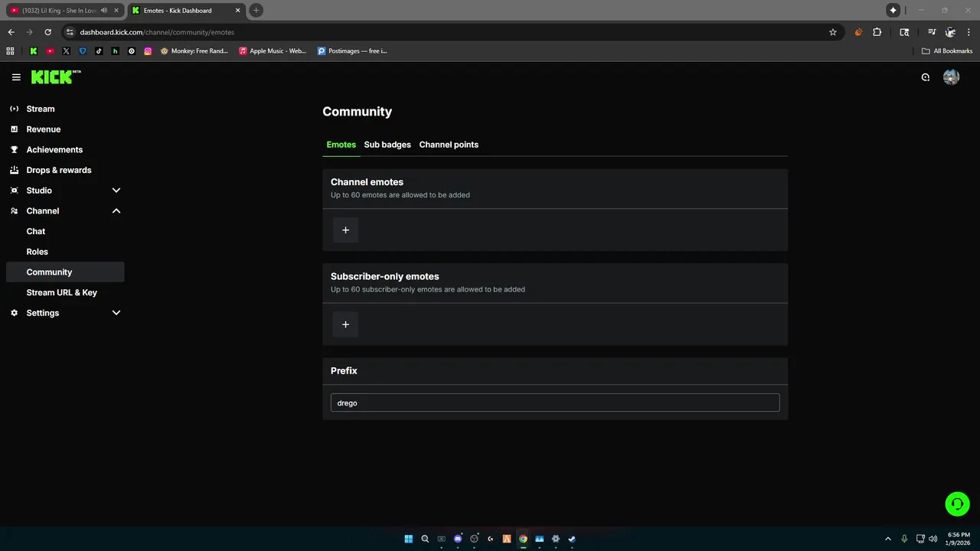Expand the Studio chevron
The height and width of the screenshot is (551, 980).
click(x=116, y=191)
